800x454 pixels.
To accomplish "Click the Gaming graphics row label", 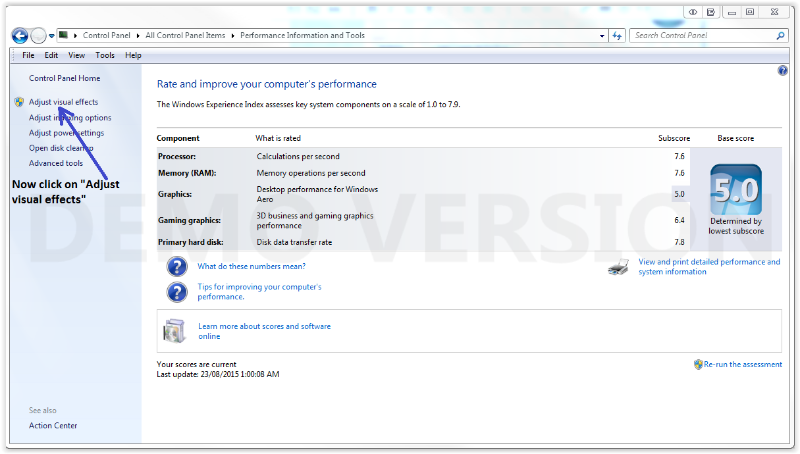I will pos(189,220).
